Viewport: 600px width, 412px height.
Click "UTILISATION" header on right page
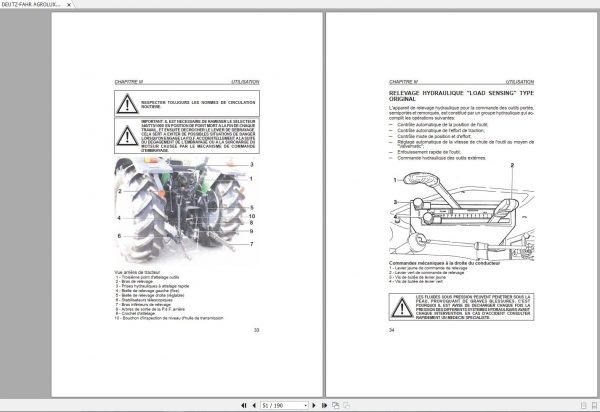coord(520,82)
